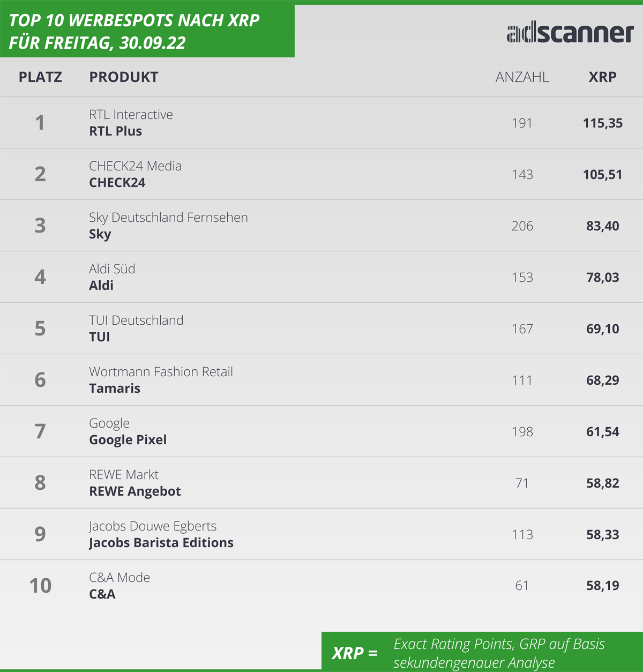This screenshot has height=672, width=643.
Task: Click the Anzahl value 206
Action: click(522, 226)
